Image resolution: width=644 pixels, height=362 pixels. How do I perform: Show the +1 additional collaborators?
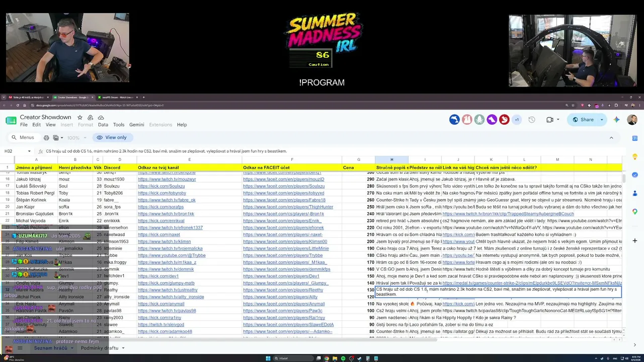[x=517, y=120]
